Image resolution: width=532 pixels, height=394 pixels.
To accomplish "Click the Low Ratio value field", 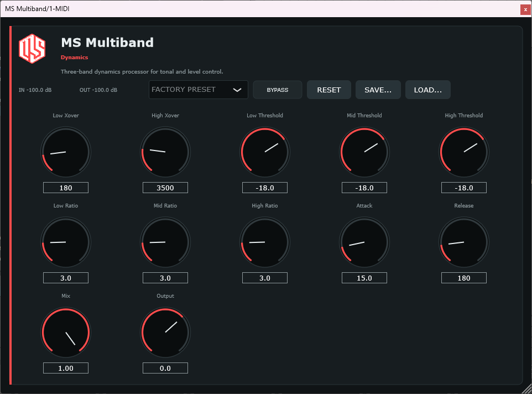I will (66, 278).
